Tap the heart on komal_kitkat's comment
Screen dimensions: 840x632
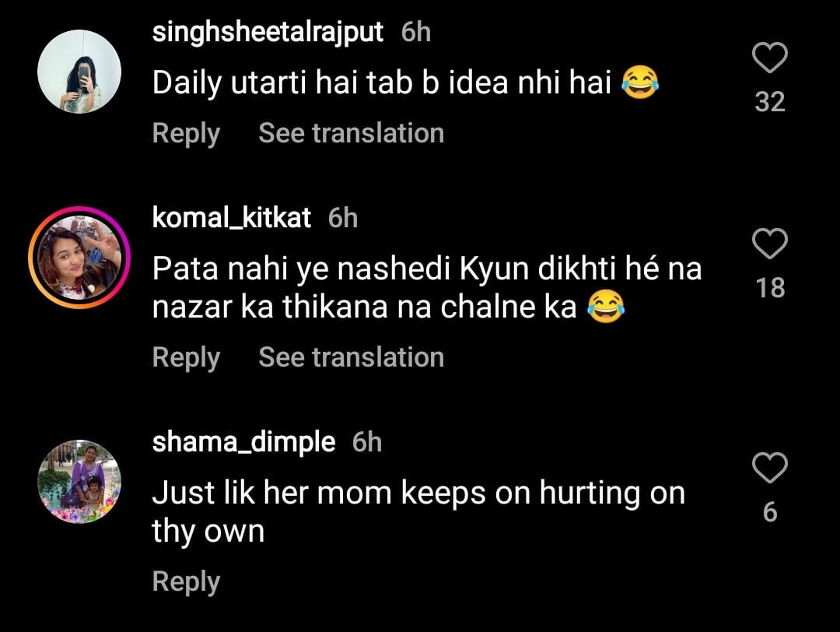click(x=770, y=245)
